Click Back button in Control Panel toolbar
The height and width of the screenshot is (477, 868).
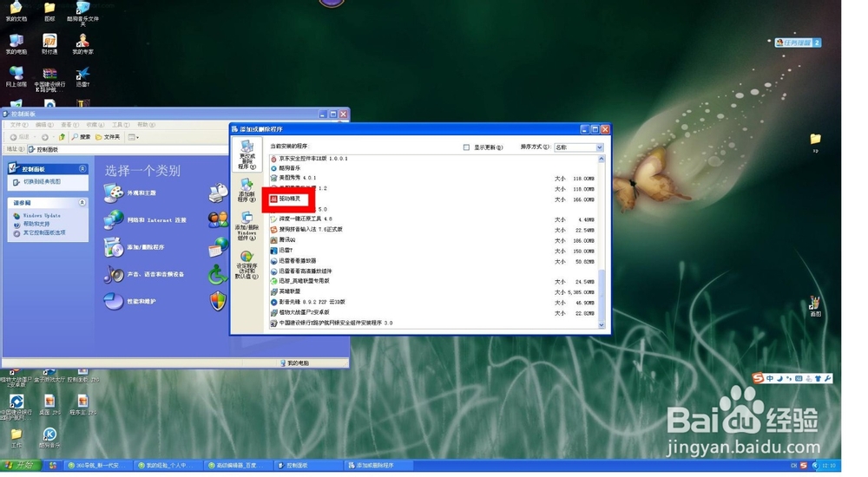(x=19, y=137)
